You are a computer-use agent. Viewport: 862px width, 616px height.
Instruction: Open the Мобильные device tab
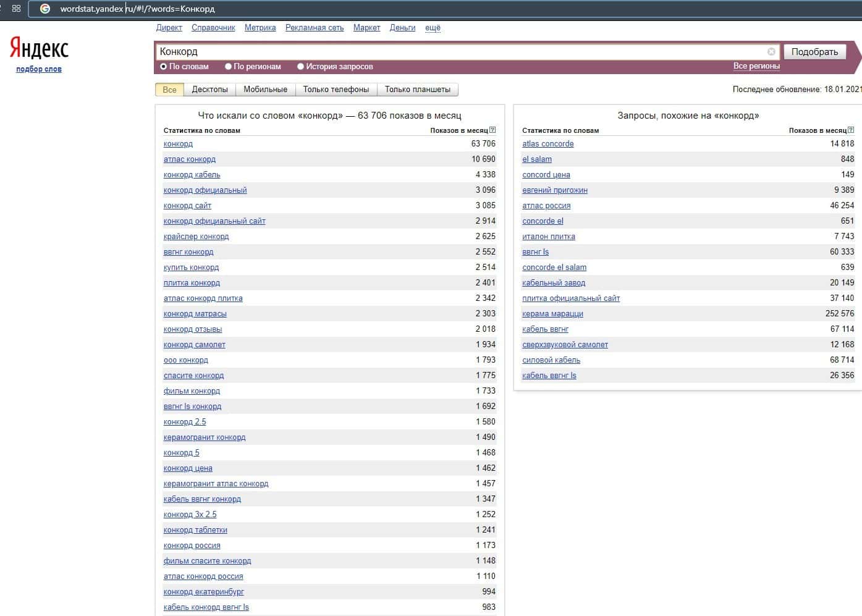265,90
